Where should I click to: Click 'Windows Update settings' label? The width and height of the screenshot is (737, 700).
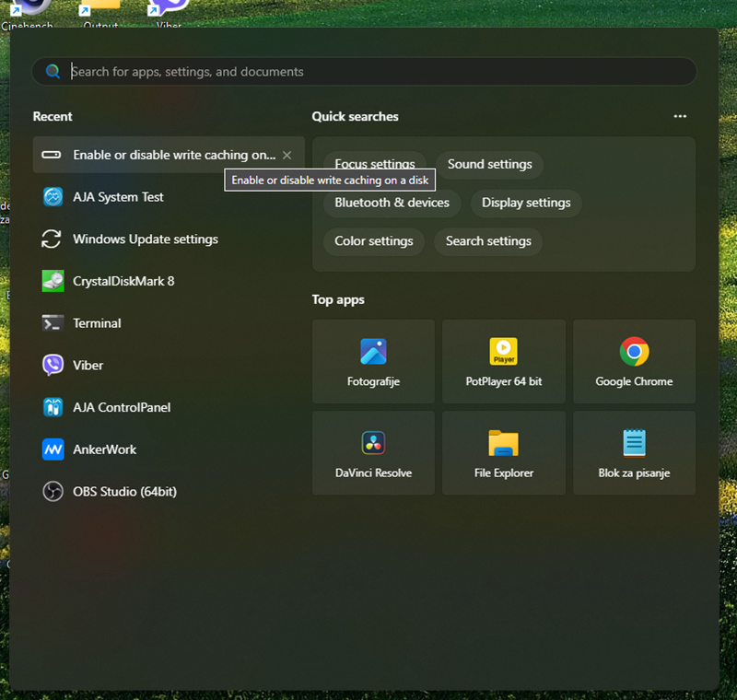(x=146, y=239)
